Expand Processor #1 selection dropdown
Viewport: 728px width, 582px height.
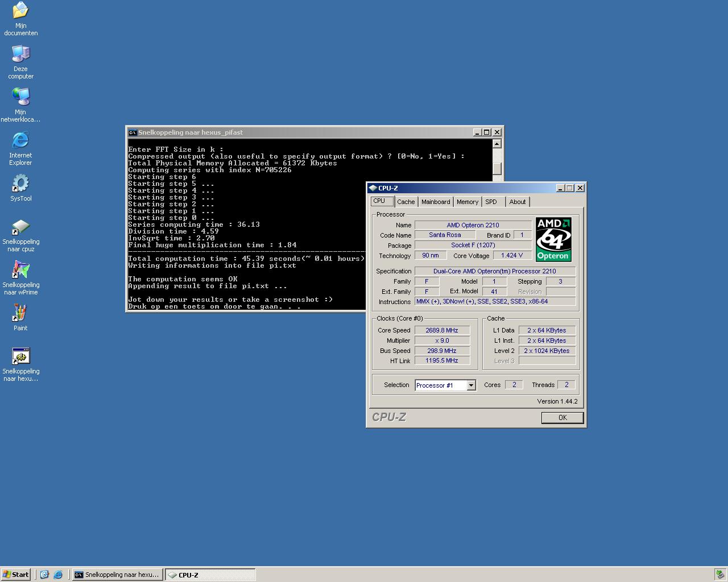click(471, 385)
